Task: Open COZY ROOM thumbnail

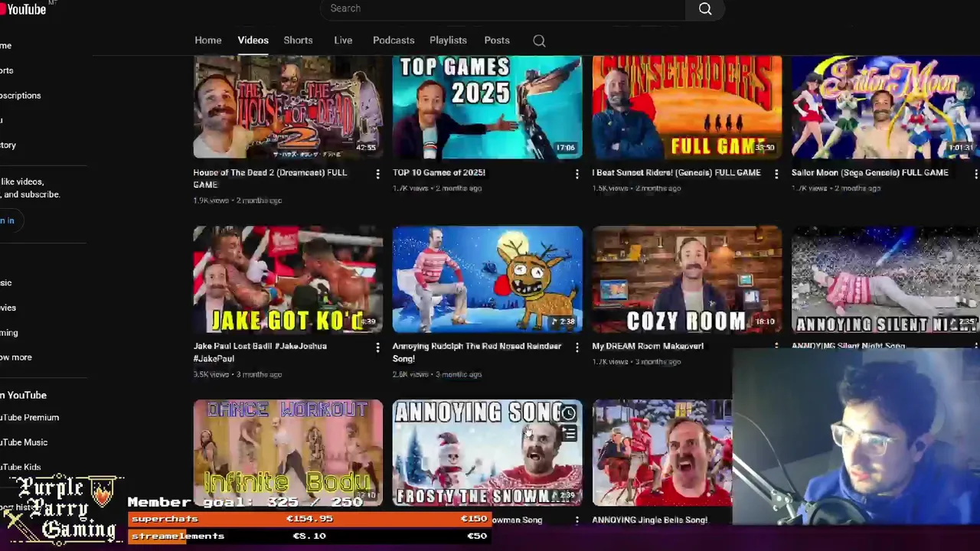Action: [687, 279]
